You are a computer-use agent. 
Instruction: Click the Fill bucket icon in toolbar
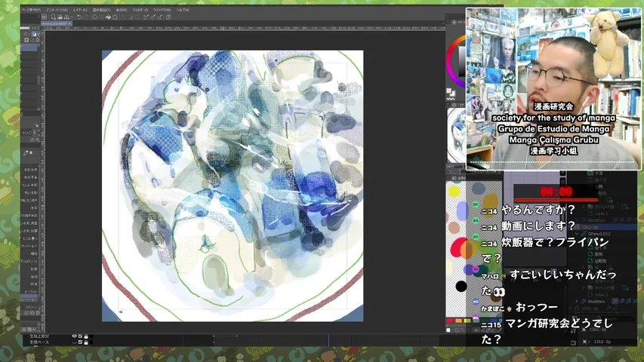click(x=108, y=17)
